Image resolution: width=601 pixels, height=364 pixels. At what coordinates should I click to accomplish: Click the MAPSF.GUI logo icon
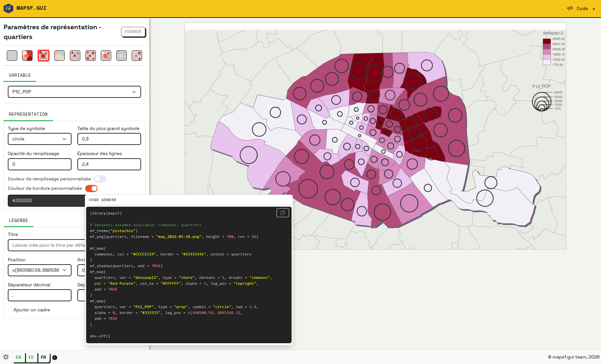coord(8,8)
